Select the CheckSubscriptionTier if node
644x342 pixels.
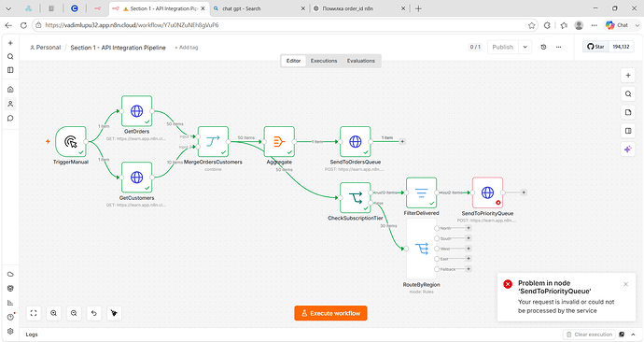356,198
